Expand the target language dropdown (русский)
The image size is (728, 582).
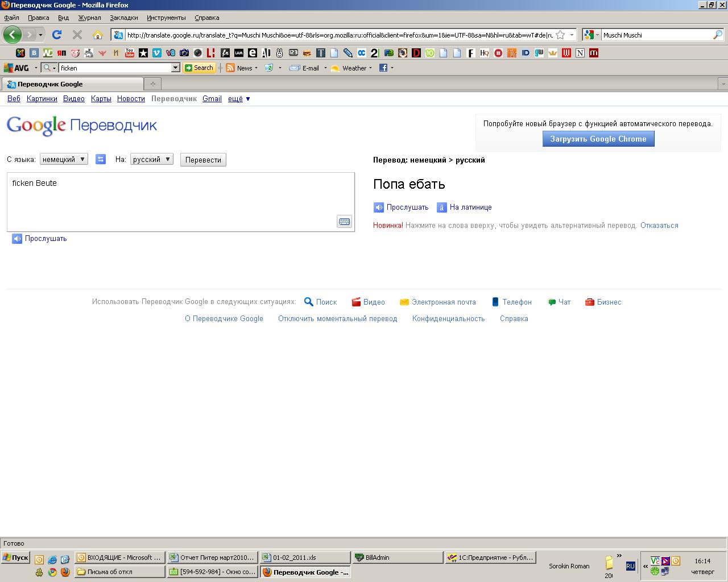(x=151, y=159)
